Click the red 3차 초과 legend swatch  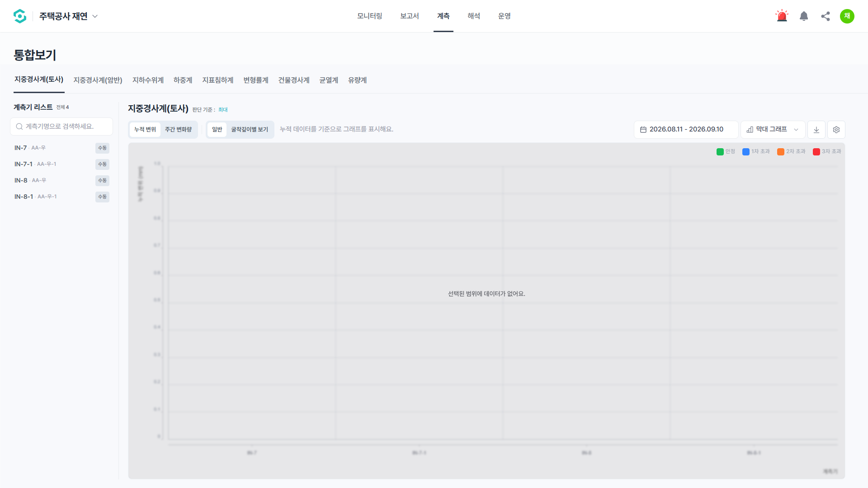pyautogui.click(x=816, y=152)
